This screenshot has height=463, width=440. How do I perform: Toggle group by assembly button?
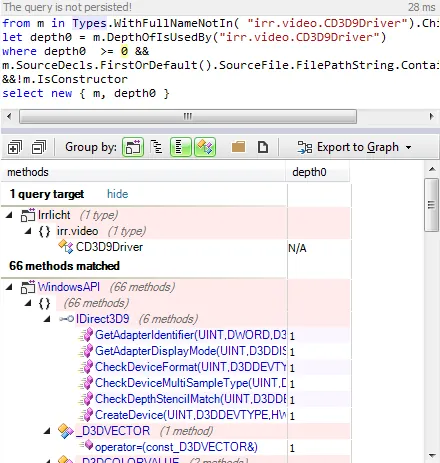[133, 147]
